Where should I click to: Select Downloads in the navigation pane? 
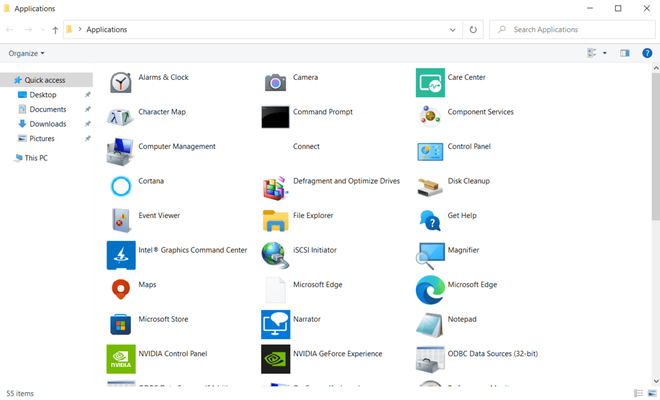point(47,124)
